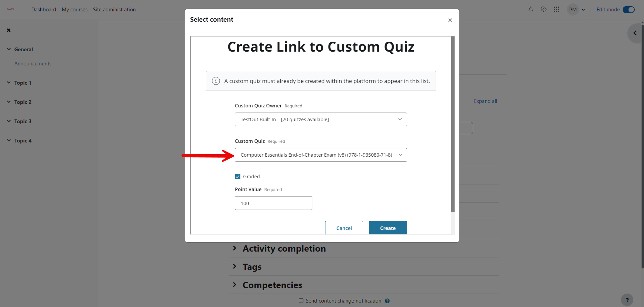The image size is (644, 307).
Task: Open the apps grid icon
Action: pyautogui.click(x=557, y=9)
